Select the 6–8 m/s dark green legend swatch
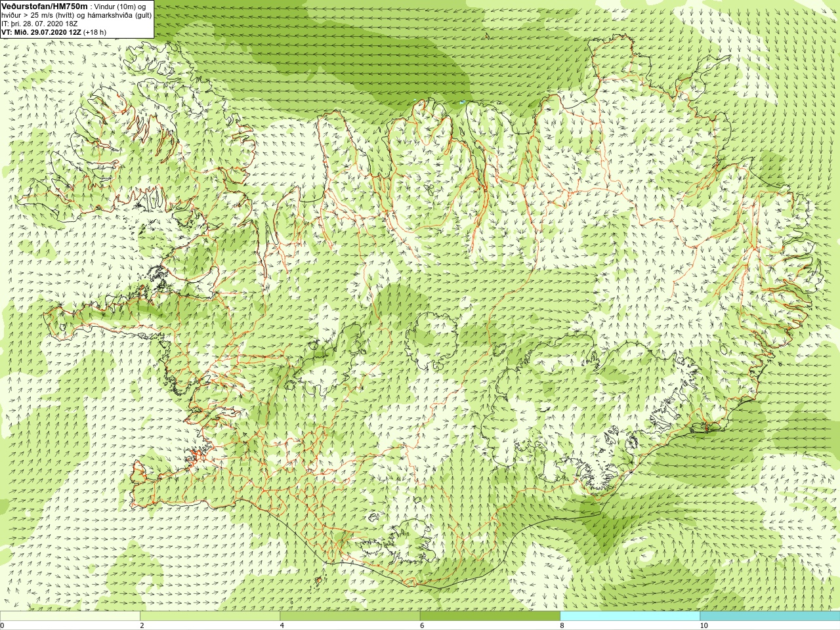The height and width of the screenshot is (630, 840). (x=490, y=616)
